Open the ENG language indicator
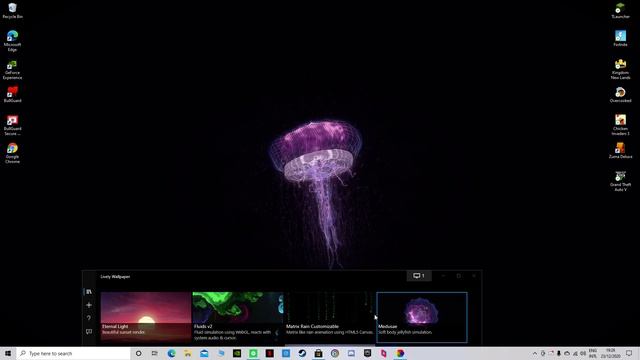Screen dimensions: 640x360 [593, 353]
